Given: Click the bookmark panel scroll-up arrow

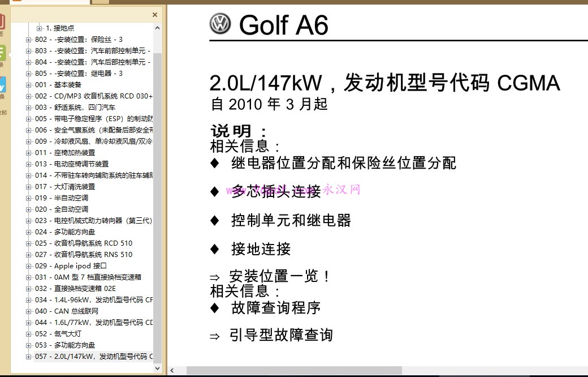Looking at the screenshot, I should (158, 28).
